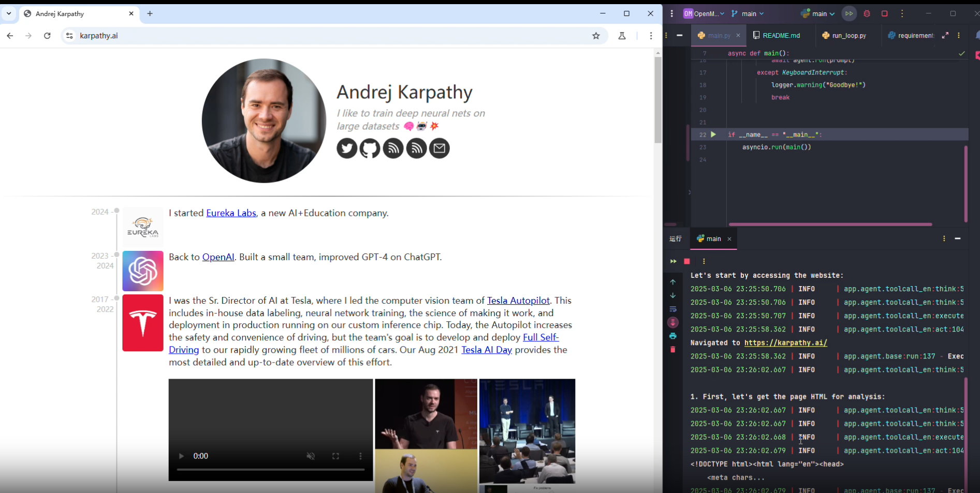Screen dimensions: 980x493
Task: Go back in the Chrome browser
Action: click(10, 36)
